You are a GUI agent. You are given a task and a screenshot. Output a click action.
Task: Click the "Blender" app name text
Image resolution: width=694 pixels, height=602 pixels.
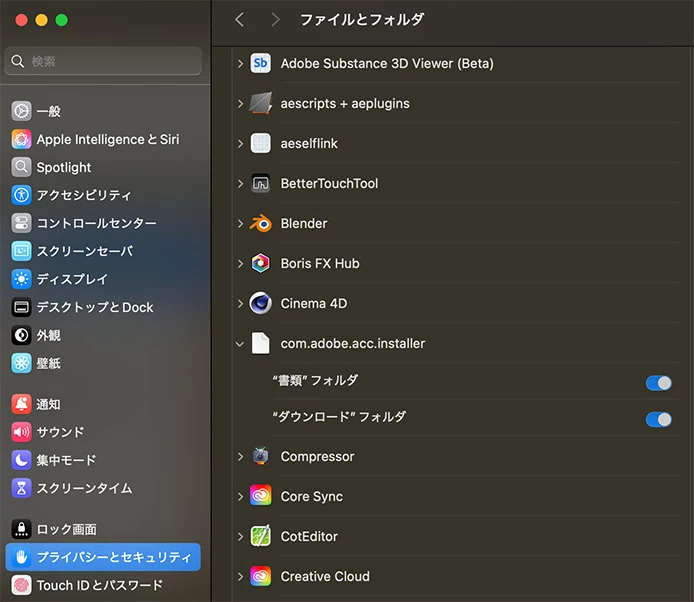point(304,224)
